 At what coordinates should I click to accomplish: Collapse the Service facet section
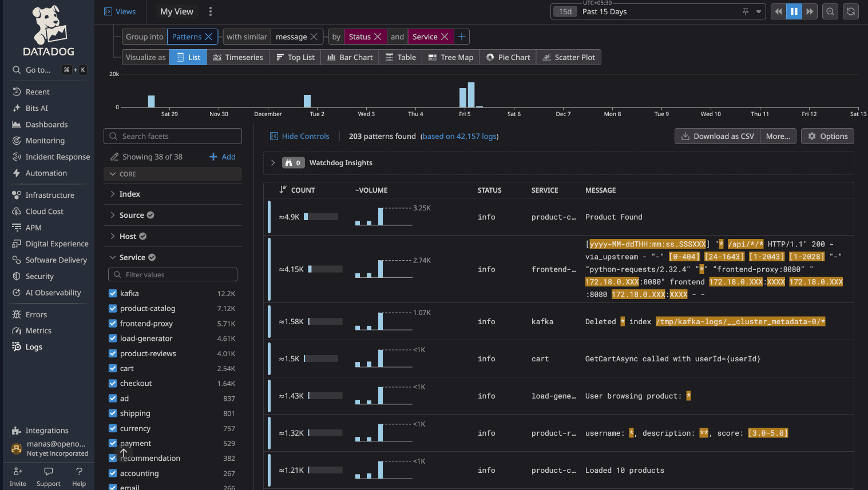[x=112, y=257]
